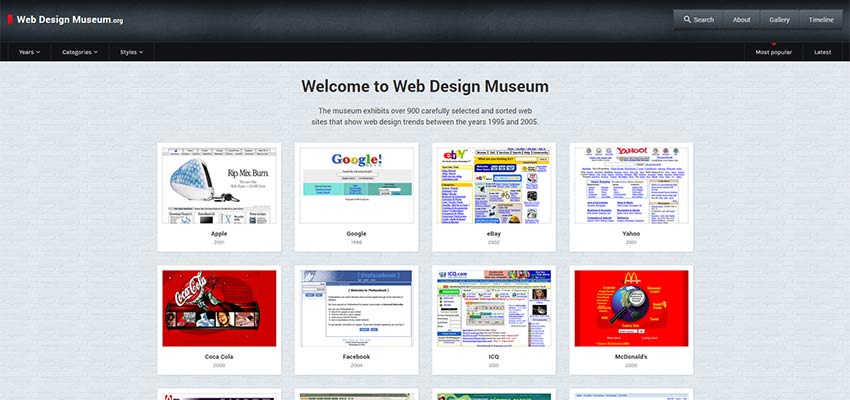Open the About page
This screenshot has width=850, height=400.
click(742, 20)
